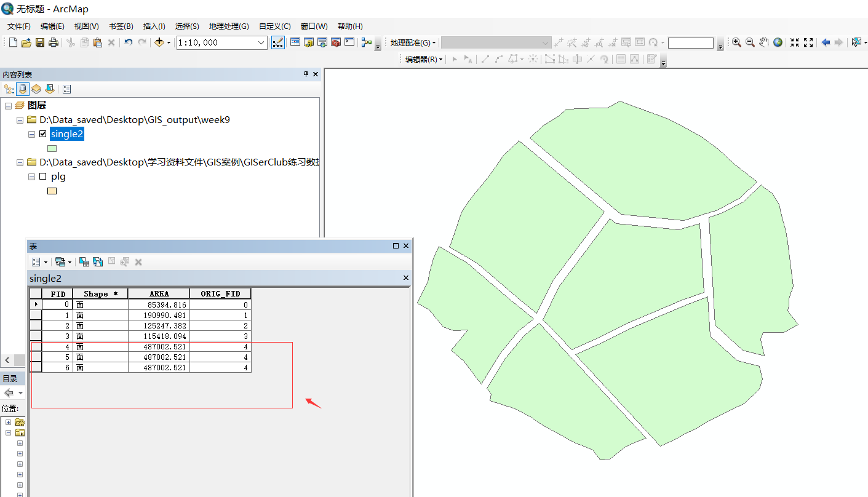Toggle the Editor toolbar icon

point(278,42)
